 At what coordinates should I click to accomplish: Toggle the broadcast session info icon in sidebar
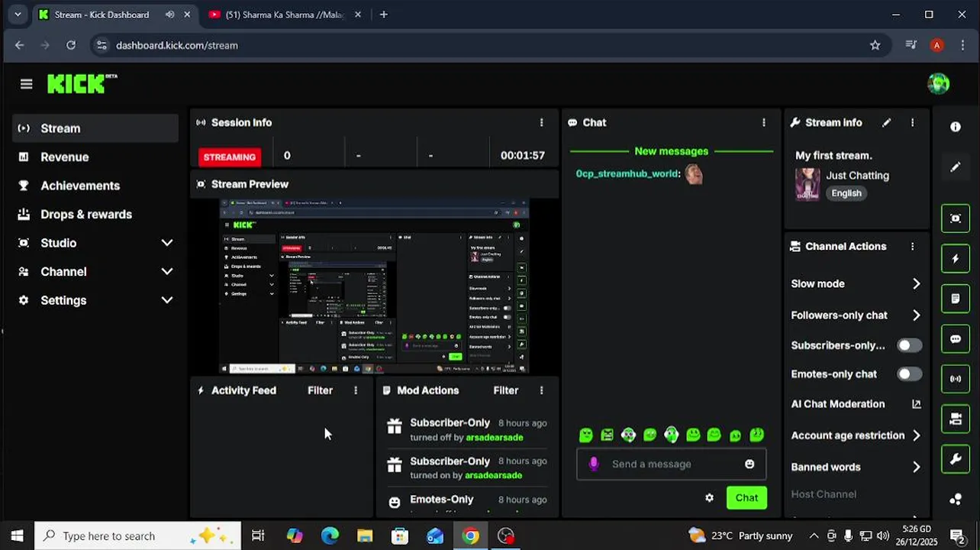pyautogui.click(x=956, y=379)
